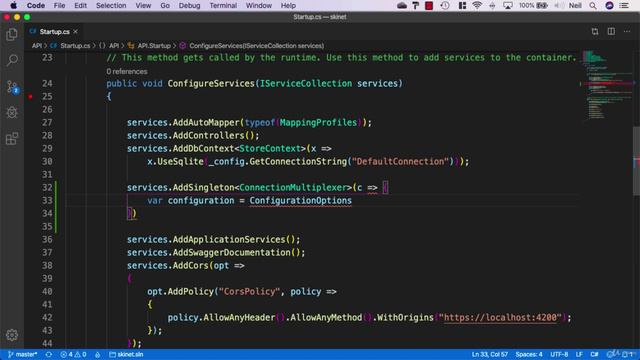Change end of line sequence LF

click(x=579, y=354)
